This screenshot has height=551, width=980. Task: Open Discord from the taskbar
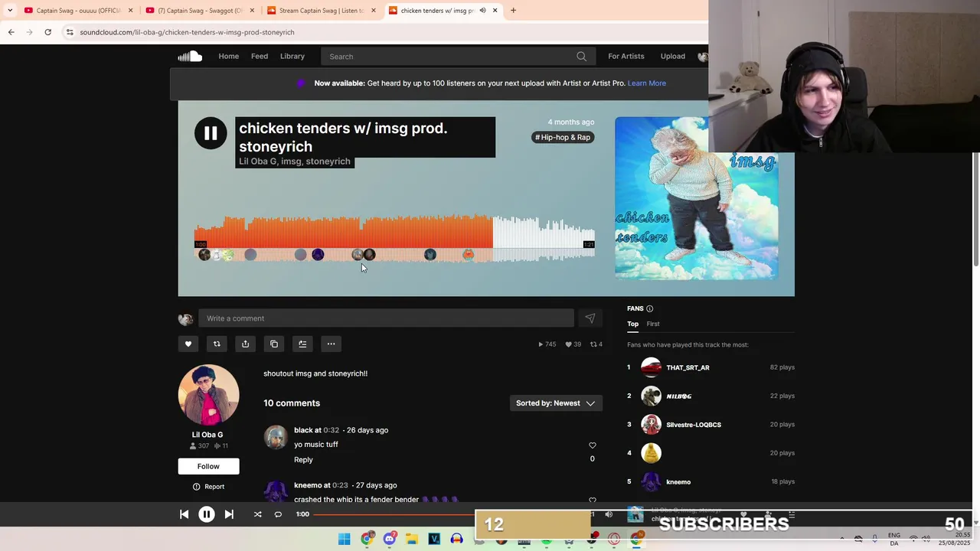click(x=389, y=539)
